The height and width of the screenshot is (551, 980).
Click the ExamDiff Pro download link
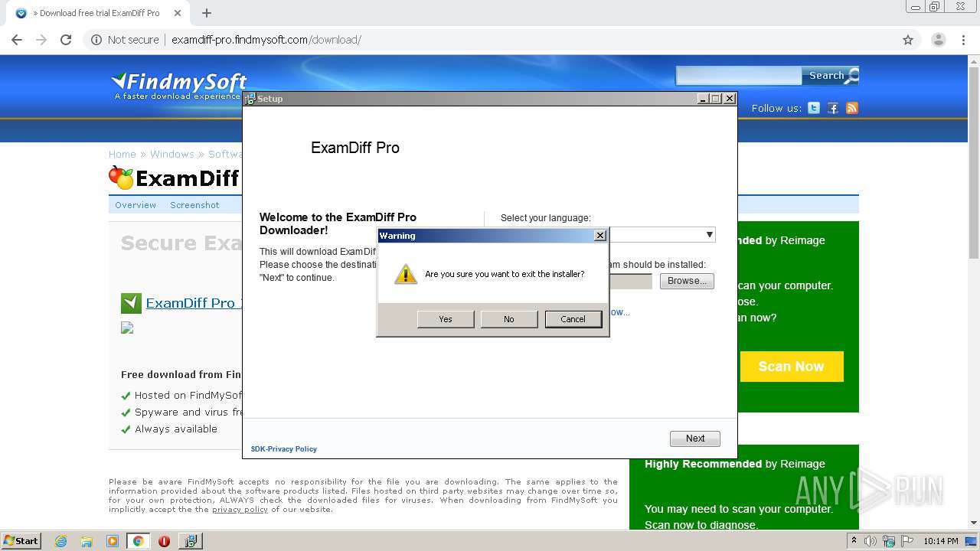pos(193,303)
